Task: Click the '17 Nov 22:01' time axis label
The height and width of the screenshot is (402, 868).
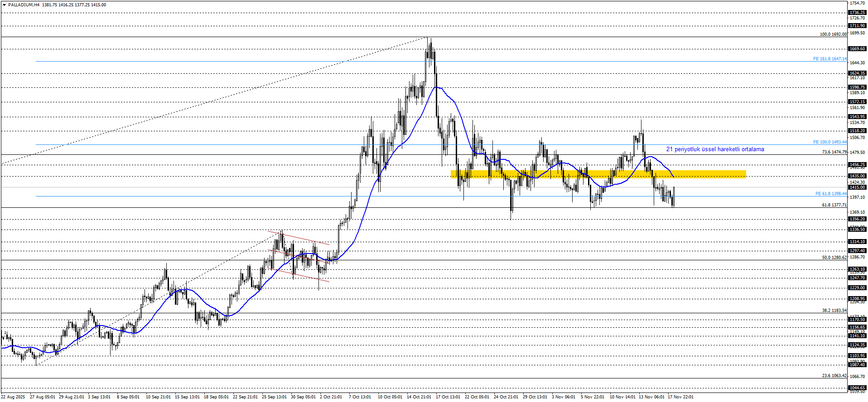Action: [680, 397]
